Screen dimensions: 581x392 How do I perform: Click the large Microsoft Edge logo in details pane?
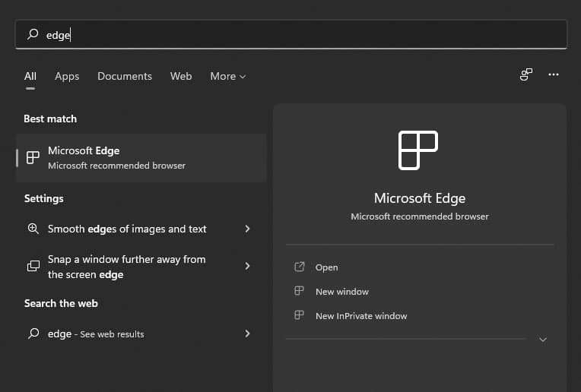click(418, 150)
